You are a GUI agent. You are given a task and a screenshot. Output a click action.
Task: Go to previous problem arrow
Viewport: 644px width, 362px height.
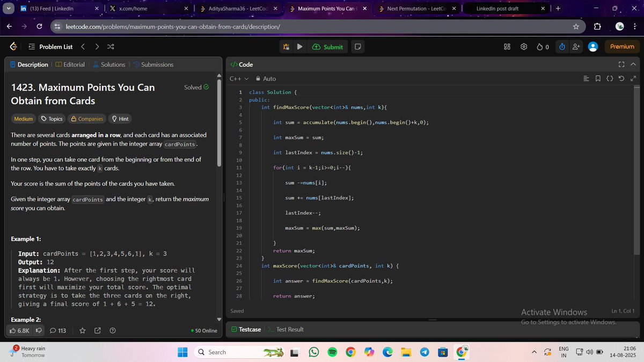point(83,47)
